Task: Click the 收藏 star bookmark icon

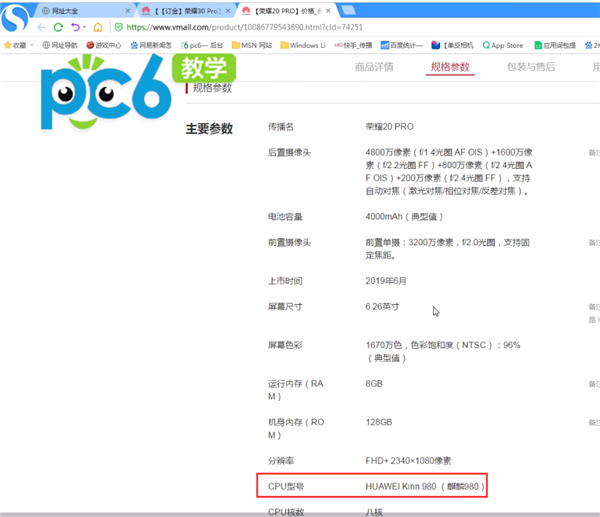Action: (7, 45)
